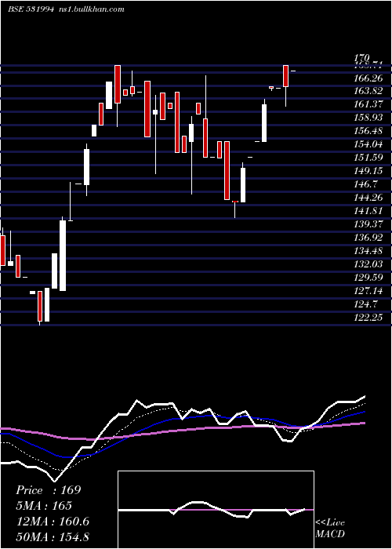
Task: Click the 144.26 price axis label
Action: click(368, 198)
